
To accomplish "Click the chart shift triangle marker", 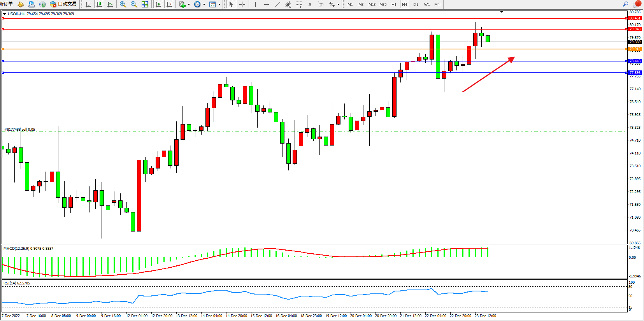I will pos(502,12).
